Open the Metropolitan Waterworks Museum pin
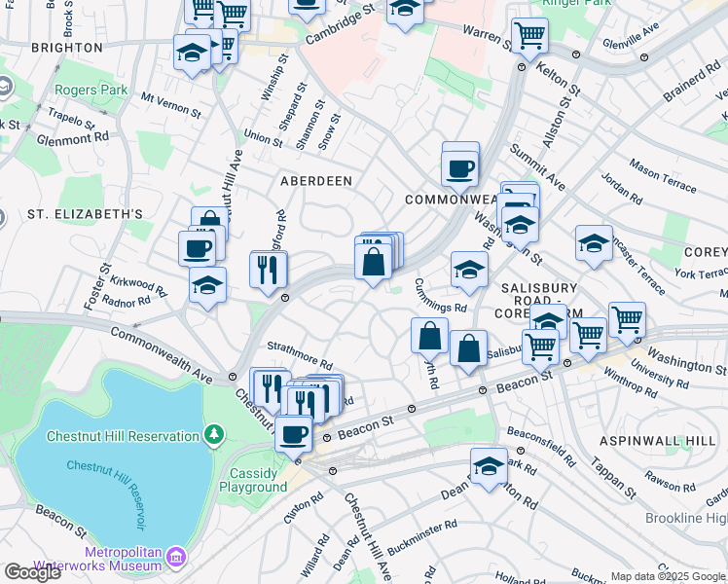Screen dimensions: 728x584 coord(176,557)
